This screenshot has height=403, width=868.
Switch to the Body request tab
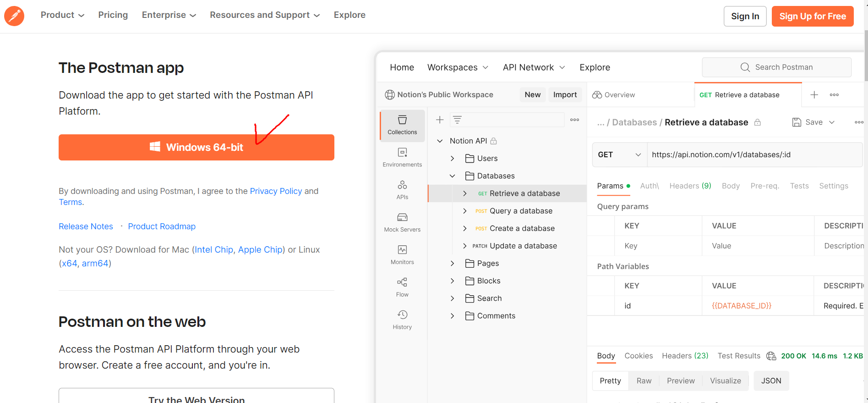[x=731, y=186]
